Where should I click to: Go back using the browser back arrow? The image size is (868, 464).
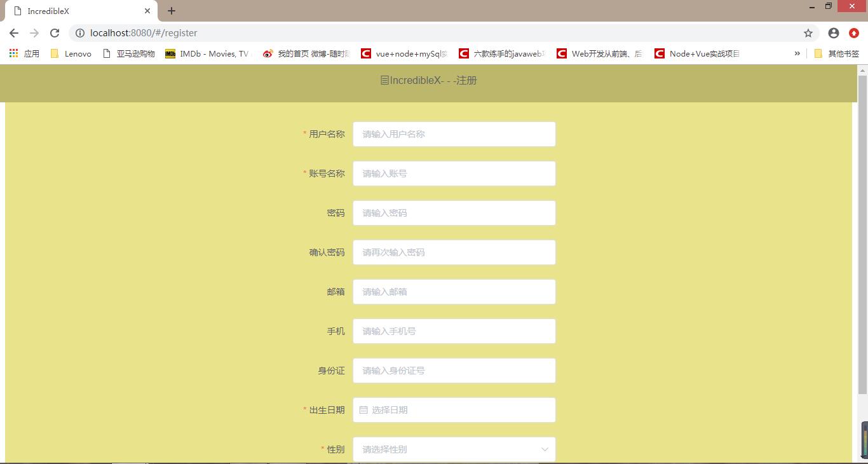click(14, 33)
